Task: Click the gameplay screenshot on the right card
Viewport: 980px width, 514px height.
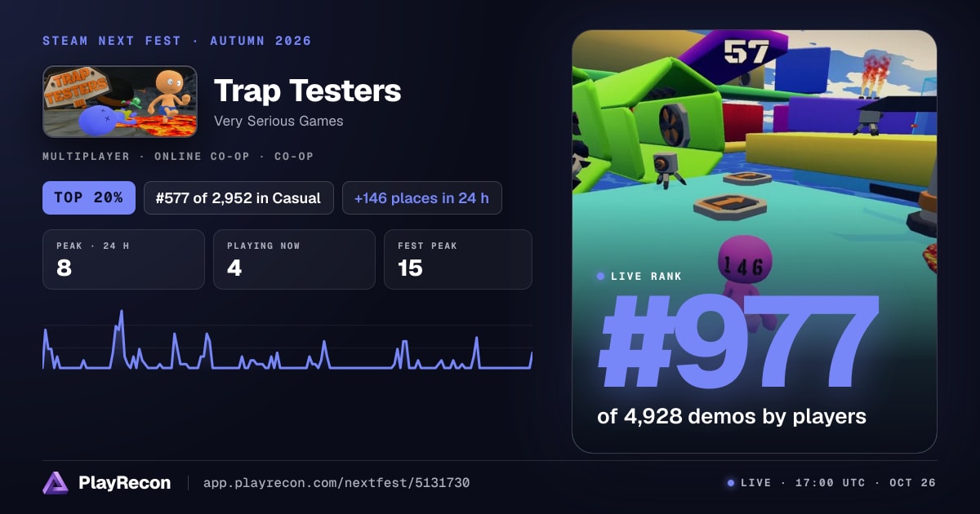Action: 755,241
